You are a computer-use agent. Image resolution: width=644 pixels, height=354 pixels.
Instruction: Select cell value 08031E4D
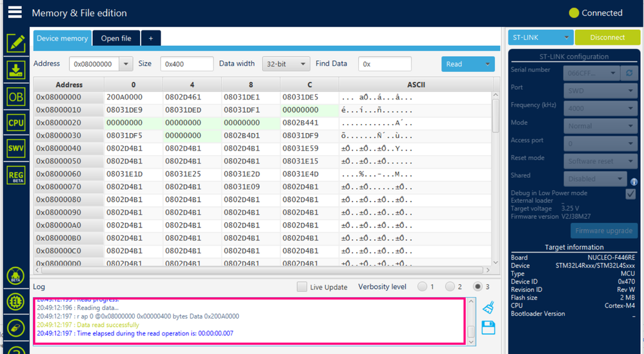309,174
